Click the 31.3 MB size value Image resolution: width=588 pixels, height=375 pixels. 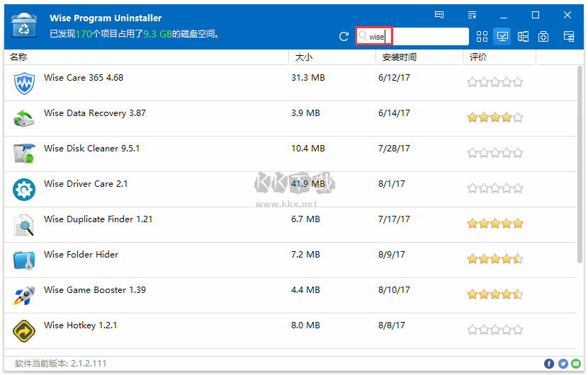click(308, 78)
